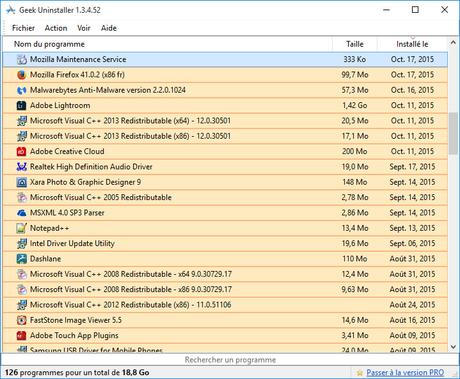
Task: Select the Mozilla Firefox 41.0.2 (x86 fr) name
Action: 77,75
